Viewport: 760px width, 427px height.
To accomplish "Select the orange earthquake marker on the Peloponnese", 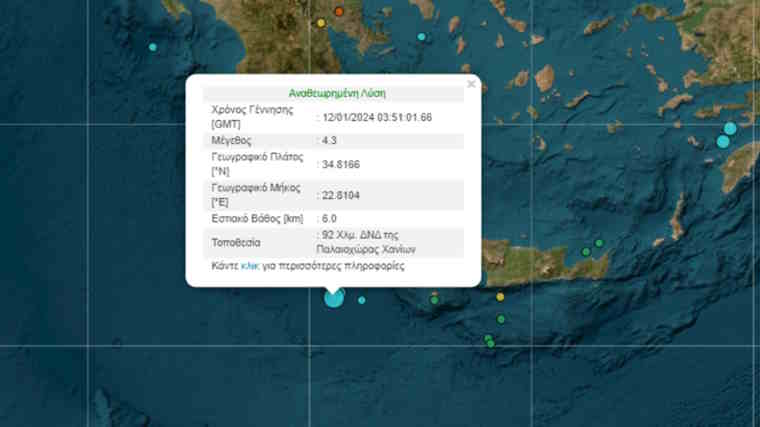I will (x=339, y=12).
